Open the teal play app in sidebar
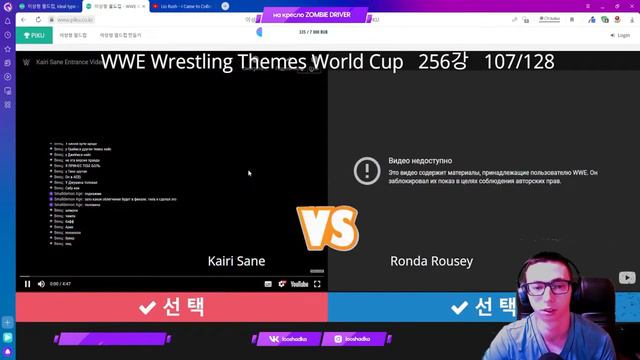This screenshot has height=360, width=640. [7, 337]
